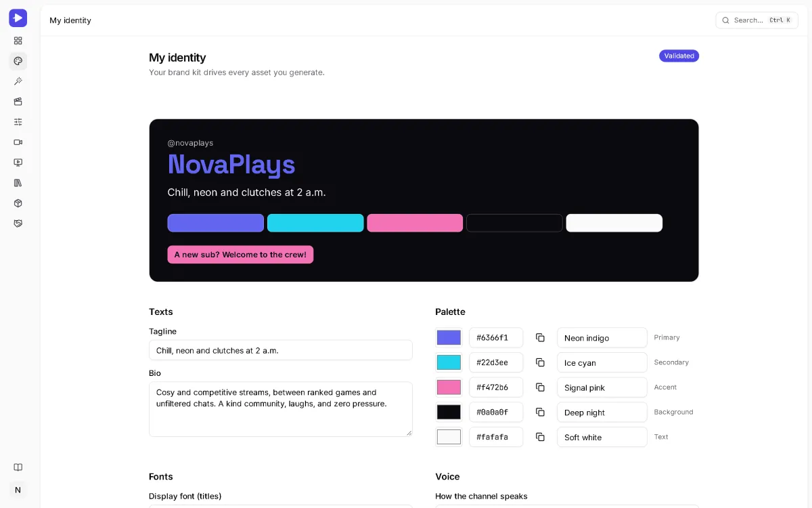Click the My identity header title
The width and height of the screenshot is (812, 508).
pos(70,20)
